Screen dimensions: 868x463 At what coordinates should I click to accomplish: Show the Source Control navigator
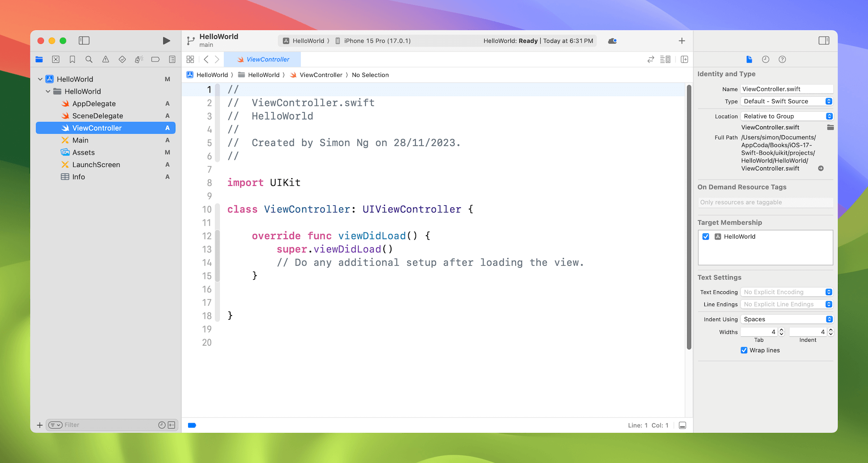click(56, 59)
